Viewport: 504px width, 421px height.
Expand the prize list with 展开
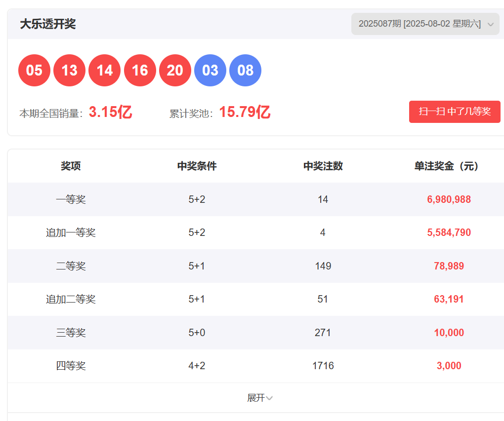pos(256,398)
